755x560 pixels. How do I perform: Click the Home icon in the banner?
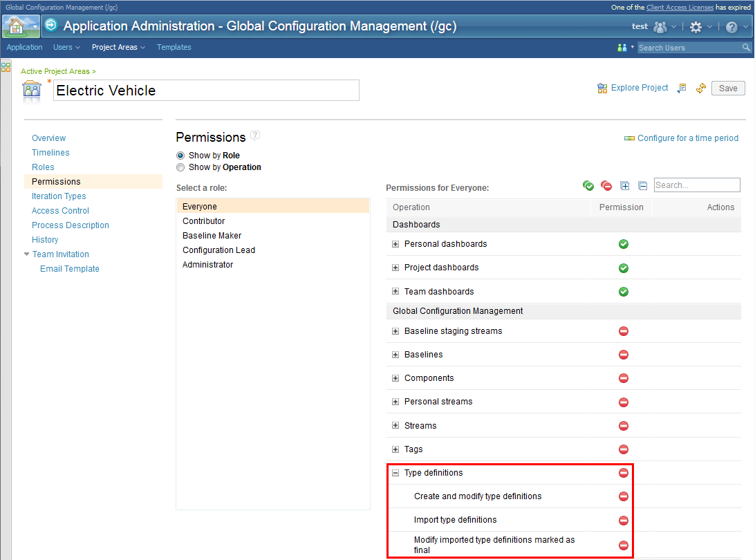tap(15, 27)
